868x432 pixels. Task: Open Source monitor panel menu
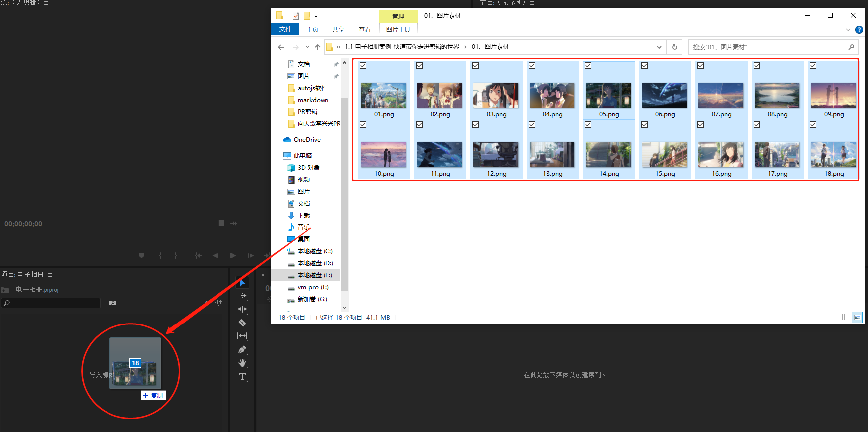[x=46, y=3]
